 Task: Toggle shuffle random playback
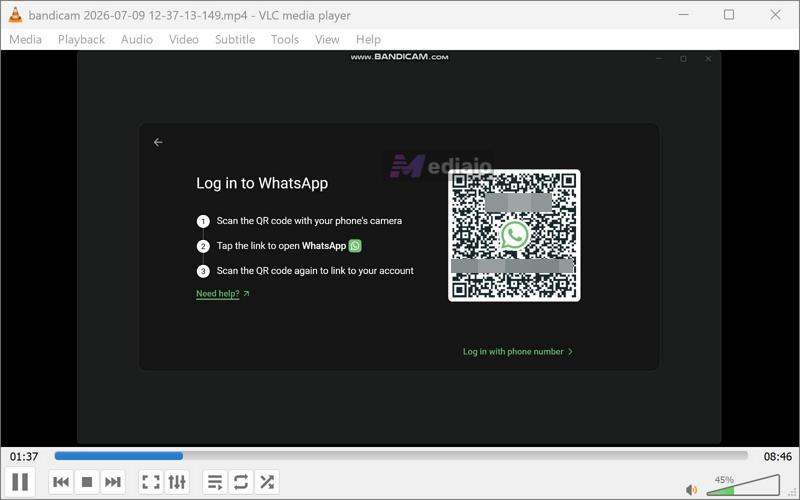click(x=267, y=482)
